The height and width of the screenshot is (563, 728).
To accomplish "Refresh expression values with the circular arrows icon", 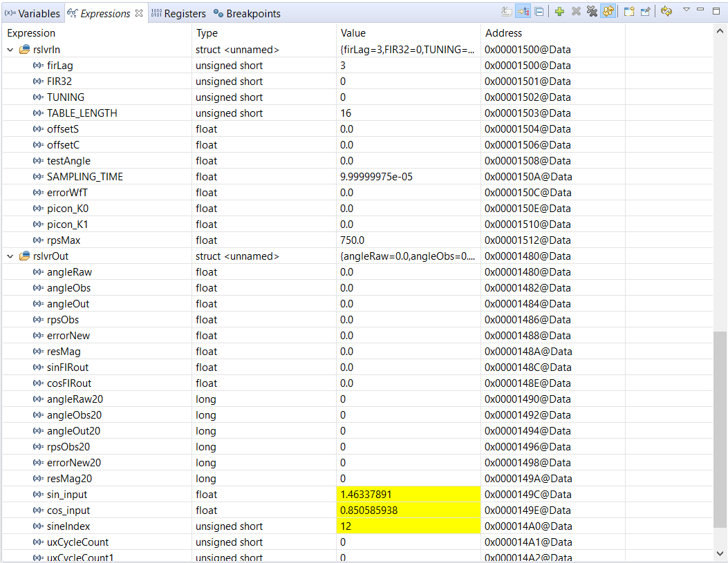I will (x=666, y=12).
